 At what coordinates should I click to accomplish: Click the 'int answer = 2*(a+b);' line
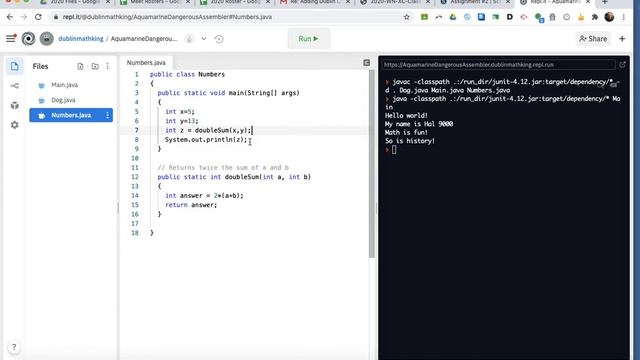pyautogui.click(x=204, y=196)
